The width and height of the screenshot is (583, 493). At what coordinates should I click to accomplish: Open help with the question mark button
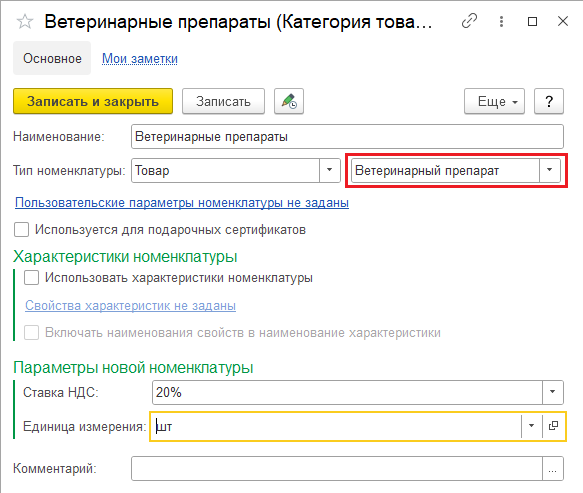click(x=549, y=101)
